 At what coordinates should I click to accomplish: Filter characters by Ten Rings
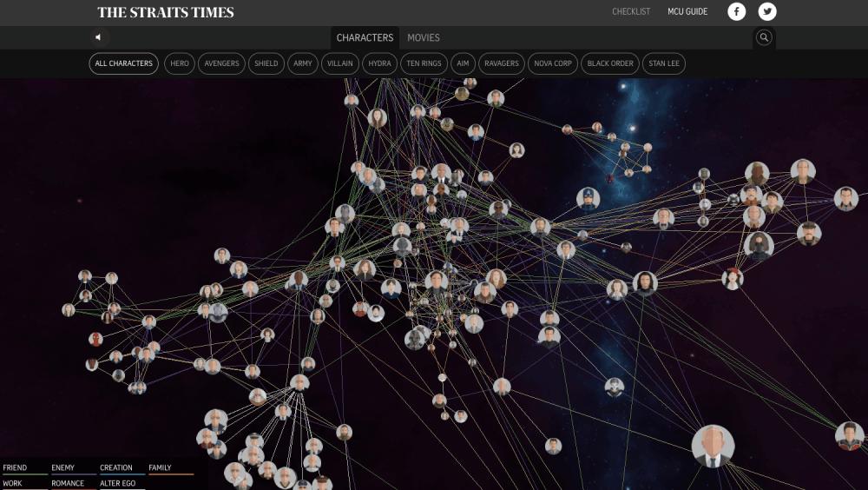[x=424, y=63]
